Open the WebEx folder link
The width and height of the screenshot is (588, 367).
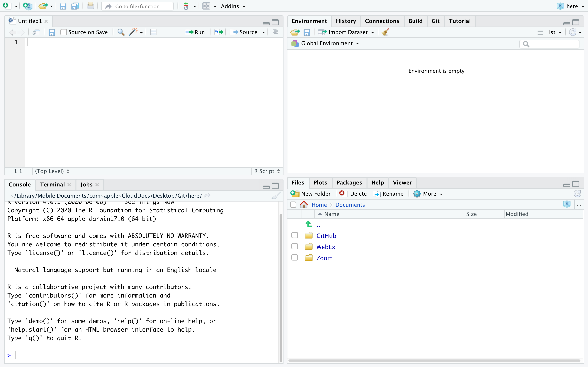tap(326, 247)
